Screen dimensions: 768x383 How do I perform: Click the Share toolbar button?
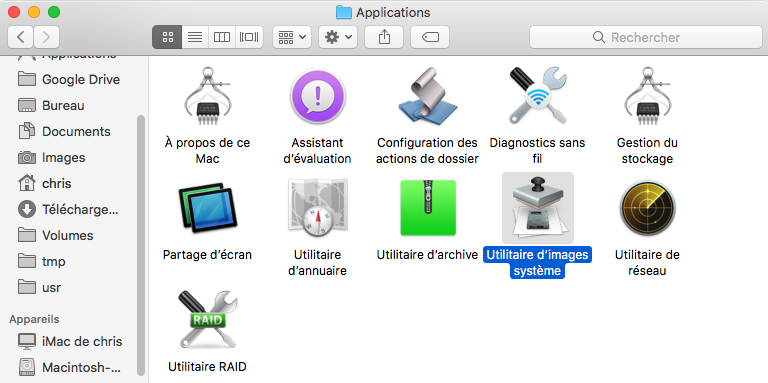pyautogui.click(x=384, y=37)
